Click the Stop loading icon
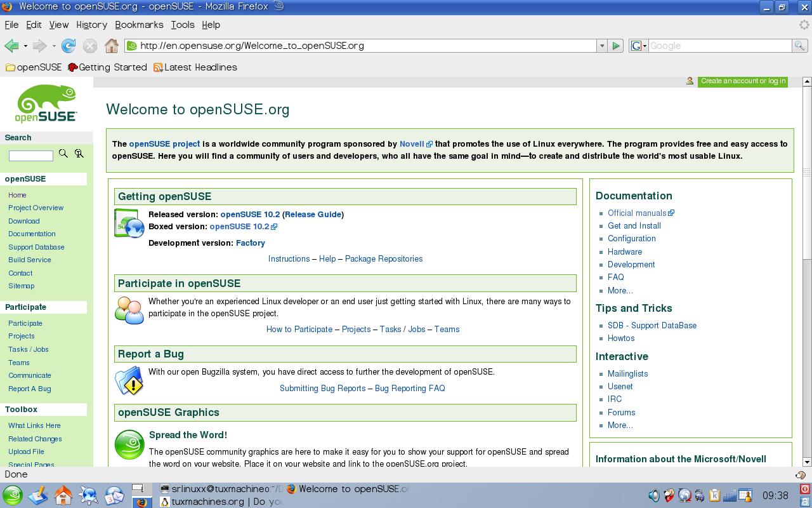This screenshot has width=812, height=508. tap(90, 46)
